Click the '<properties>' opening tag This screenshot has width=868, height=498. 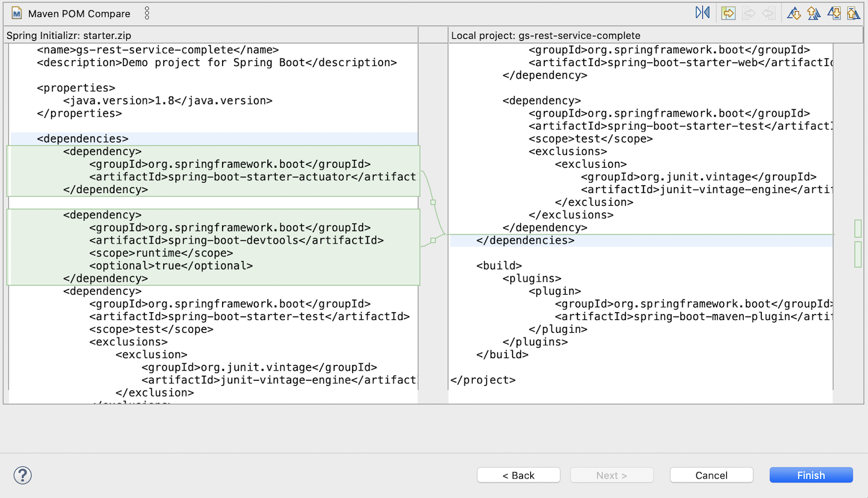tap(76, 88)
